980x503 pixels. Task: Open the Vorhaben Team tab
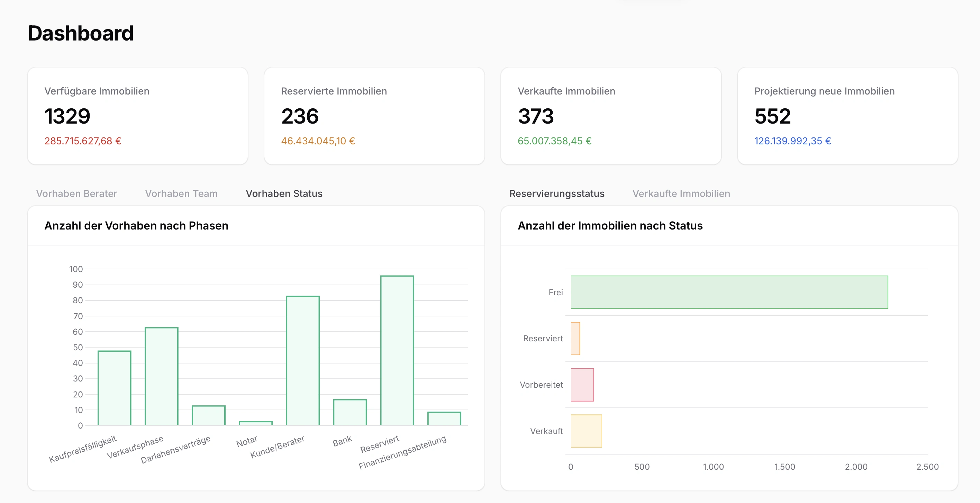click(x=181, y=194)
